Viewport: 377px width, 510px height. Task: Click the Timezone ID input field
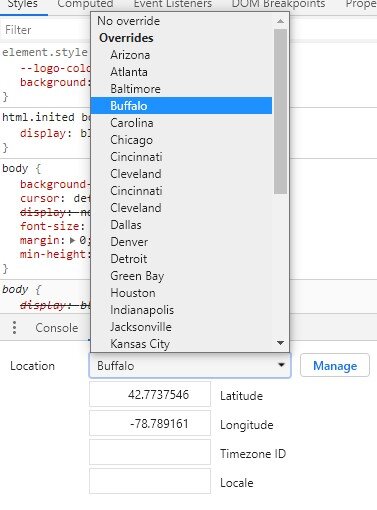click(150, 453)
